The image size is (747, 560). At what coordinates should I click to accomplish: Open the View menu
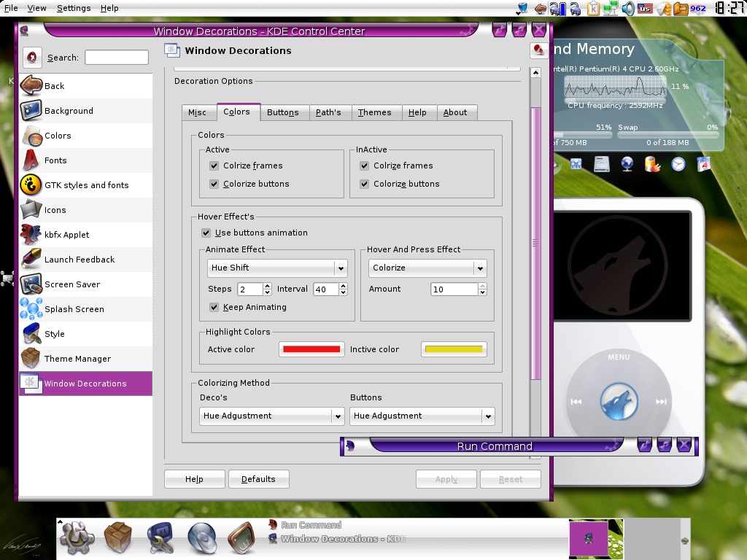click(x=36, y=8)
